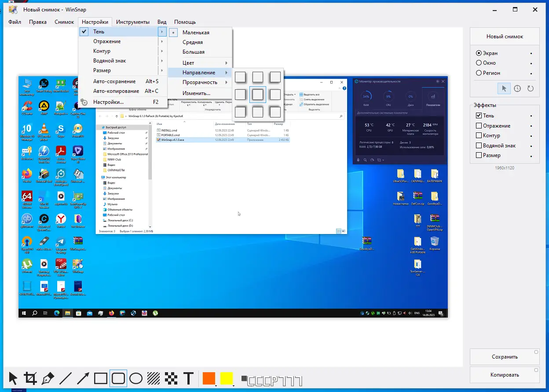Choose lower-left shadow direction box
This screenshot has width=549, height=392.
pyautogui.click(x=240, y=112)
